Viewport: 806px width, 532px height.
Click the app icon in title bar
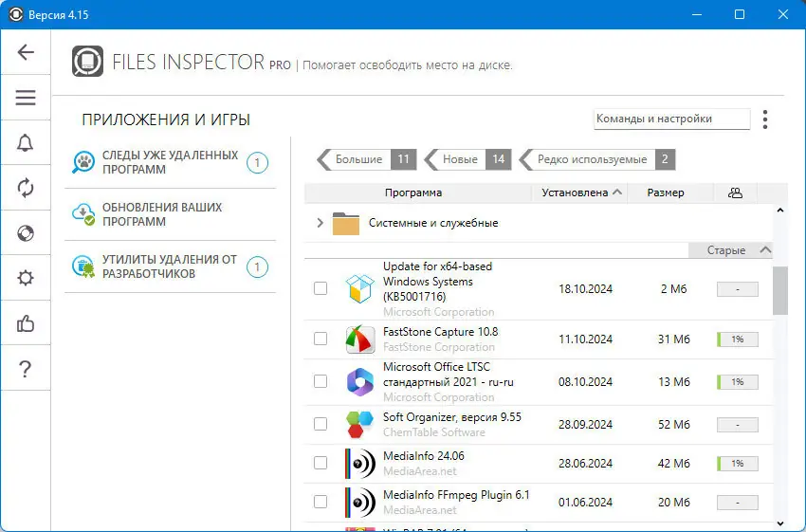(16, 14)
